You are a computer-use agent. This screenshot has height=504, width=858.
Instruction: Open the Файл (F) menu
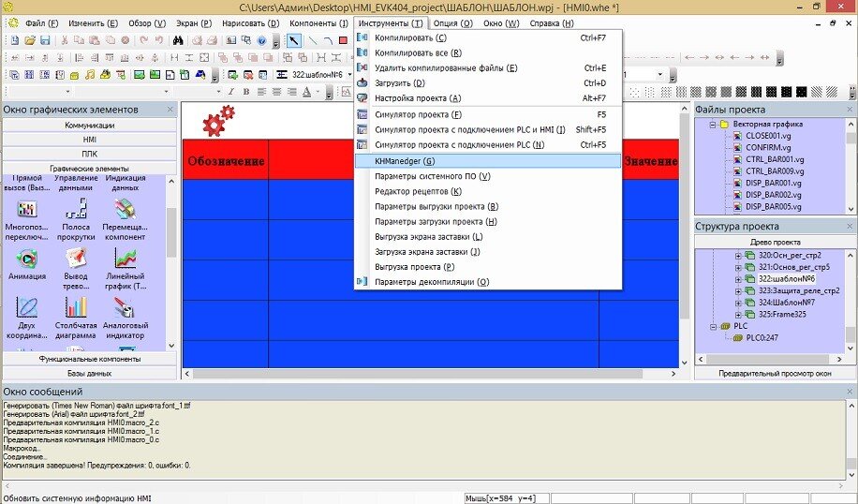tap(41, 23)
